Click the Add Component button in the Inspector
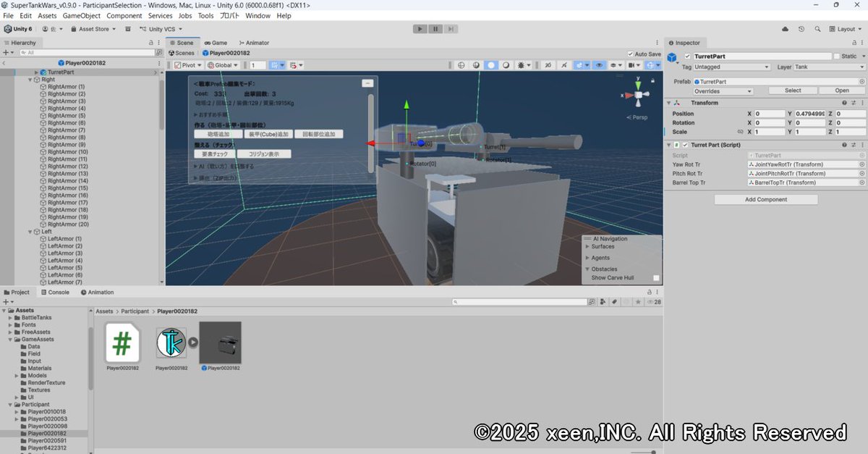Viewport: 868px width, 454px height. pyautogui.click(x=765, y=199)
